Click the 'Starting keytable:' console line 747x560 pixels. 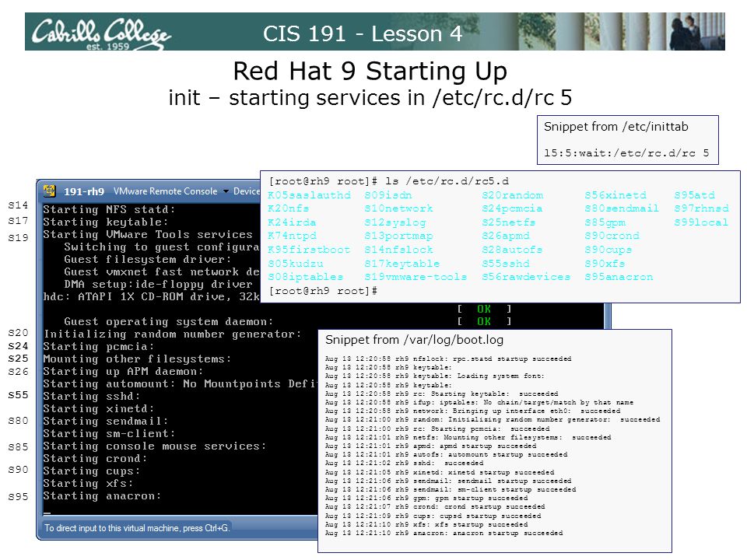105,222
